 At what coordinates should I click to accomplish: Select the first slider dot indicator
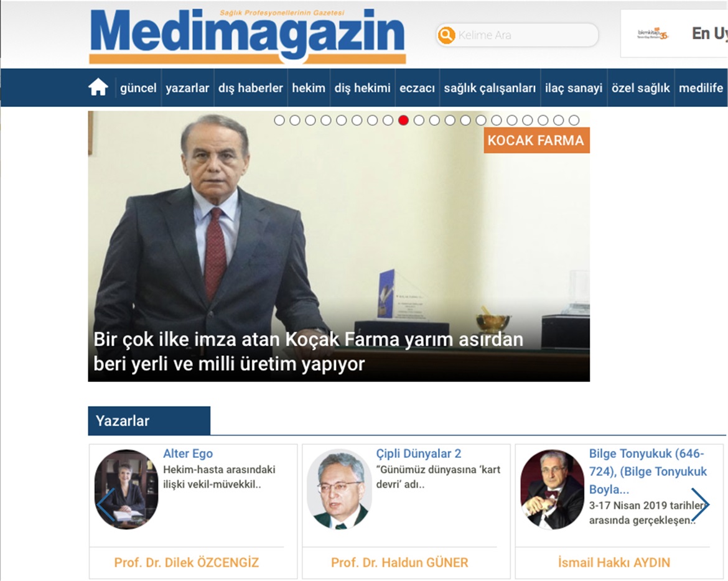click(x=279, y=120)
